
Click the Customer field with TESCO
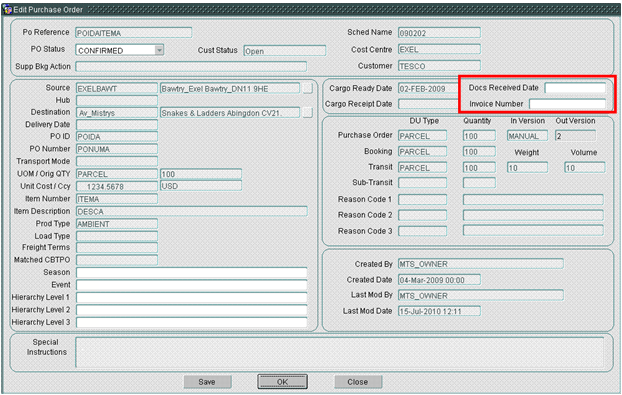[439, 65]
